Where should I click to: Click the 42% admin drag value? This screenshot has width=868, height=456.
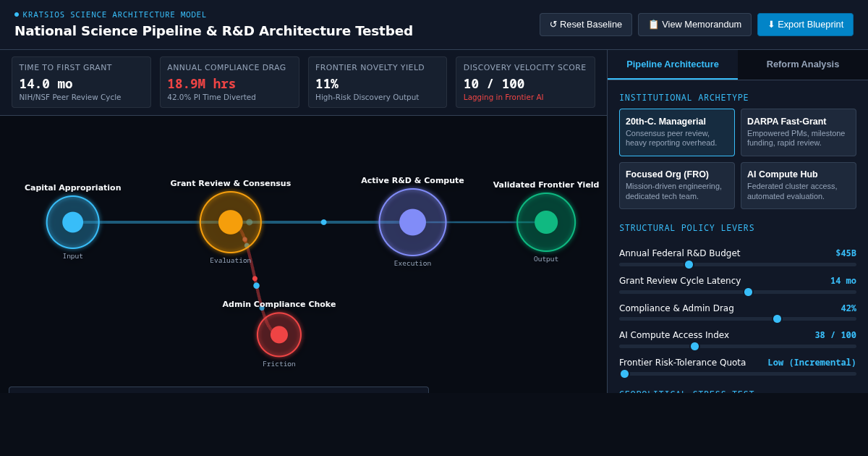(x=848, y=308)
